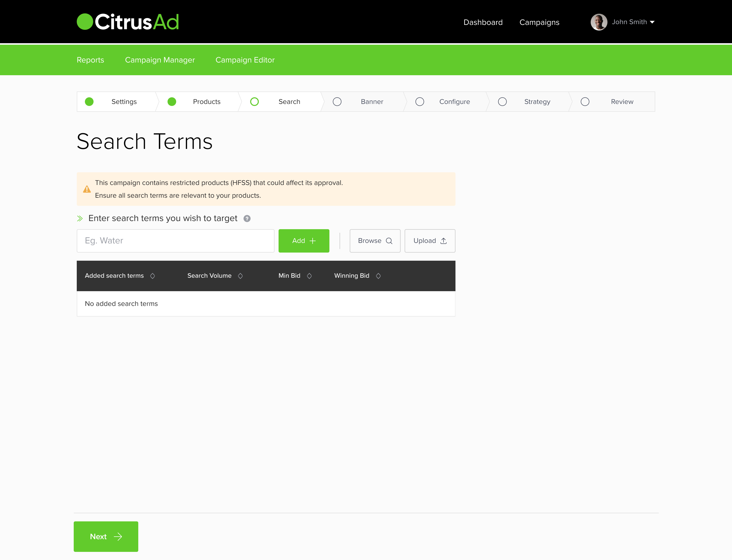
Task: Sort by Winning Bid diamond icon
Action: pyautogui.click(x=378, y=276)
